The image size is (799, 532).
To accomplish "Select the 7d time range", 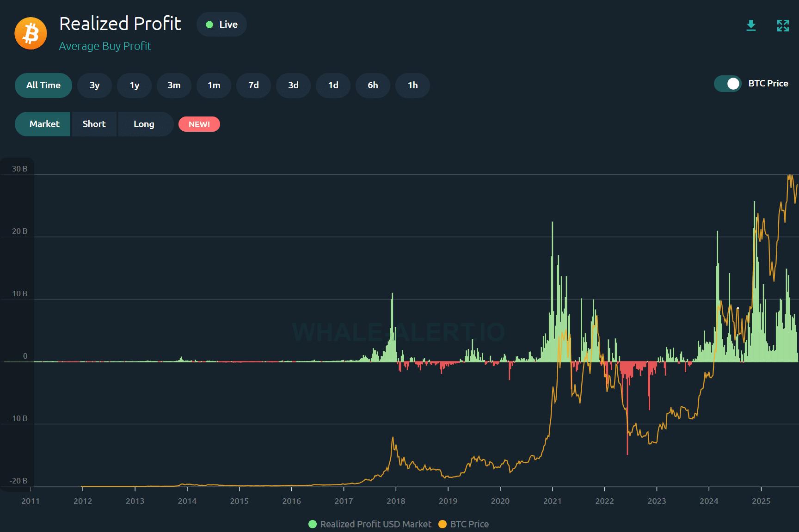I will pyautogui.click(x=253, y=86).
